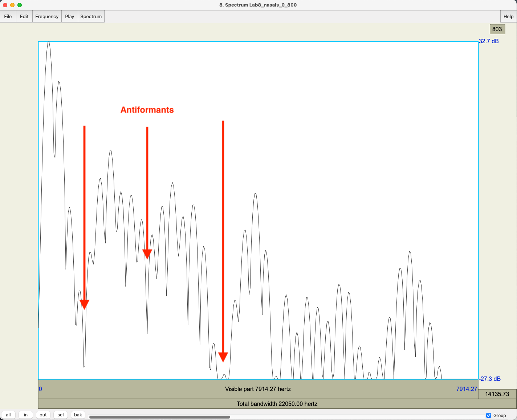Click the 'all' zoom button

tap(8, 415)
